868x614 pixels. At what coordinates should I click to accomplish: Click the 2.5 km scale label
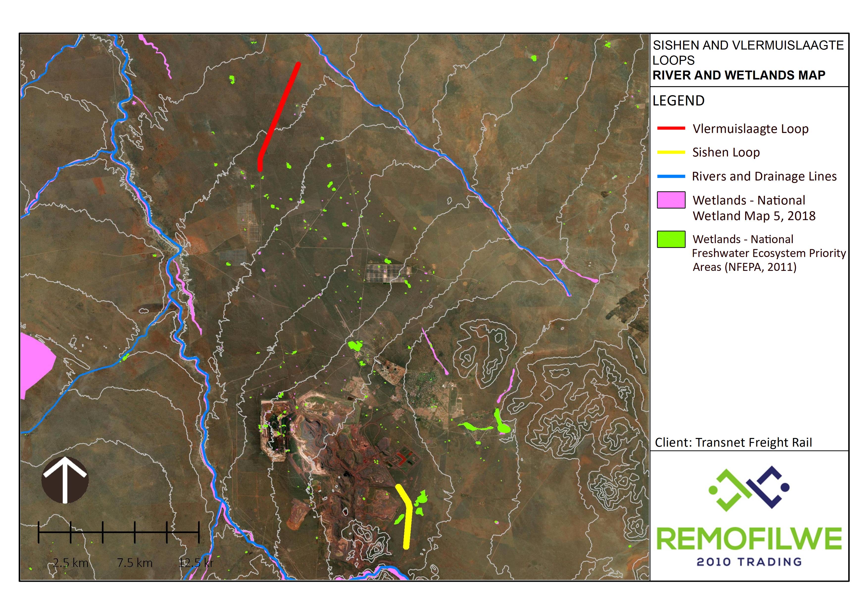point(70,563)
